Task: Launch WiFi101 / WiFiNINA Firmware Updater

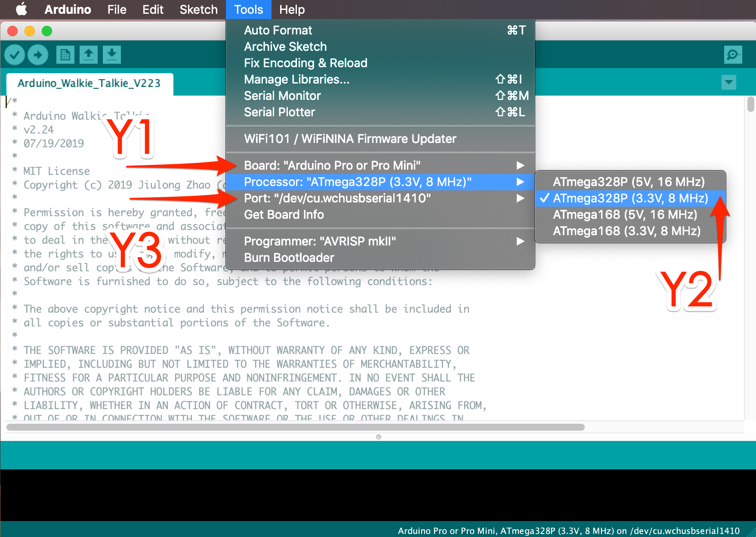Action: 380,139
